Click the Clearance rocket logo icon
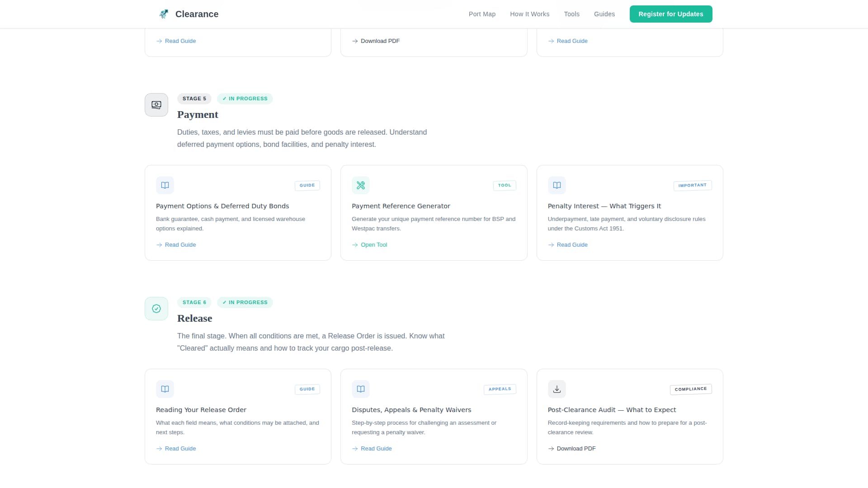868x488 pixels. 164,14
